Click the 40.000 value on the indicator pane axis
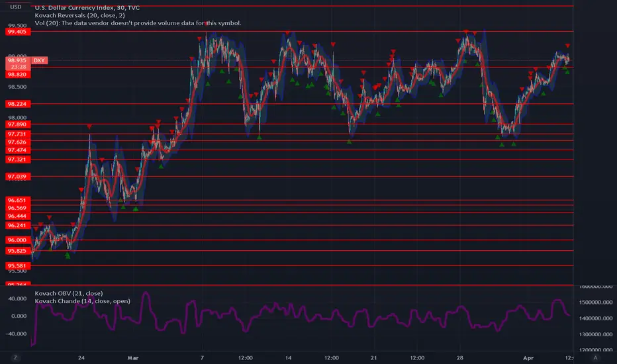Image resolution: width=617 pixels, height=364 pixels. click(x=17, y=298)
